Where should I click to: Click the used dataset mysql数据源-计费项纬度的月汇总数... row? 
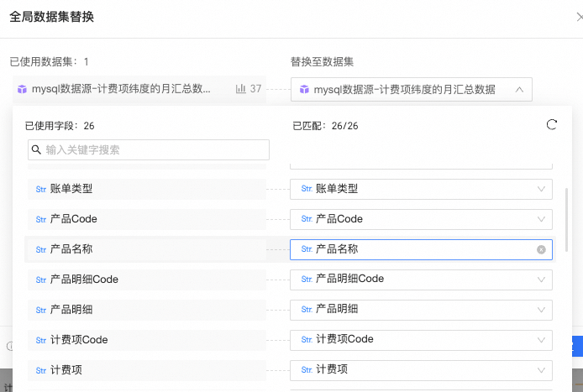139,89
